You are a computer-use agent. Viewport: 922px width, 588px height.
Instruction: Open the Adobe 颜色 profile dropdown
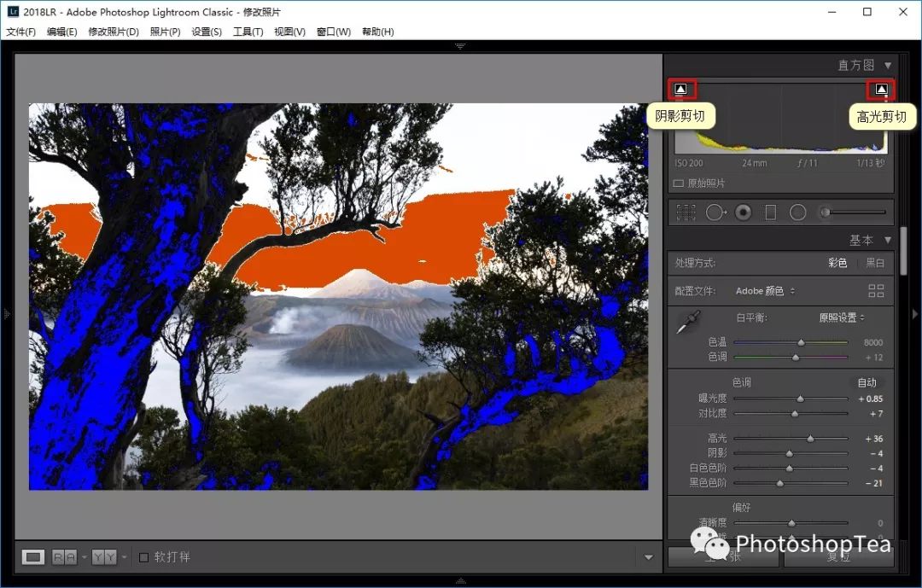pos(765,290)
